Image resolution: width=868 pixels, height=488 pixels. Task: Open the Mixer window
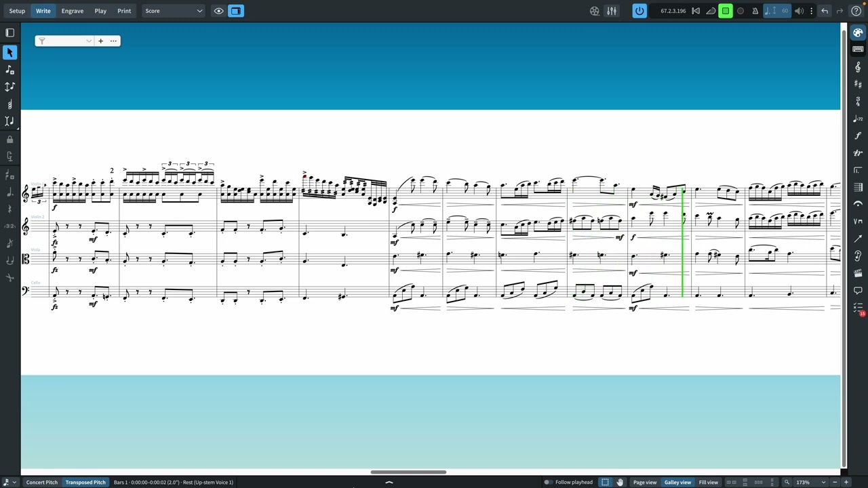click(x=612, y=11)
